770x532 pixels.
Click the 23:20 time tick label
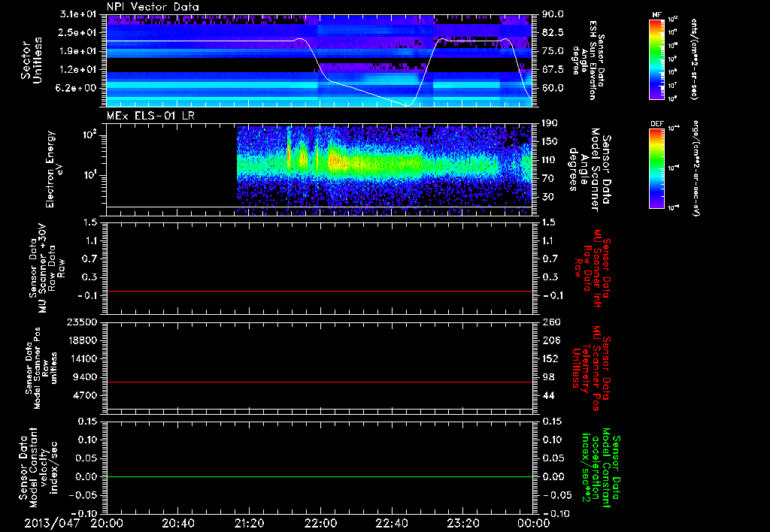(463, 523)
